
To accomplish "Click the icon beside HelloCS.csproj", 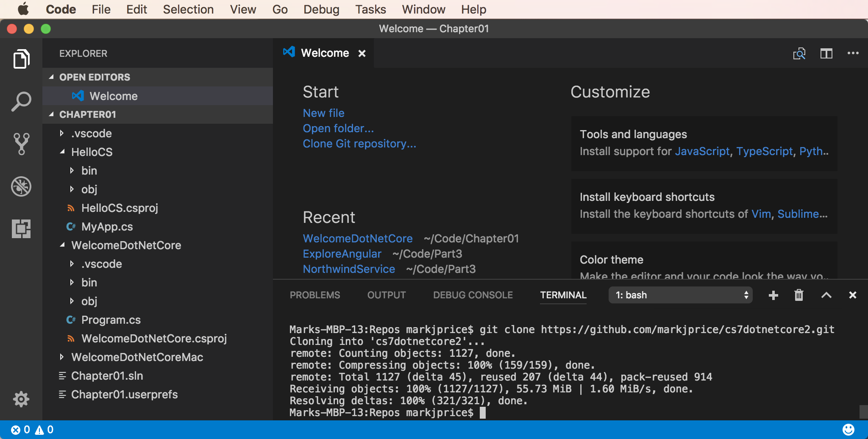I will [71, 208].
